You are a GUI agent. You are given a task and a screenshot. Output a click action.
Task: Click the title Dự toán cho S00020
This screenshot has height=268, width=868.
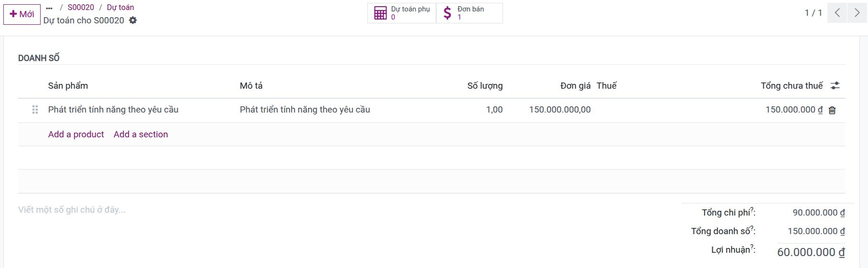(x=84, y=21)
